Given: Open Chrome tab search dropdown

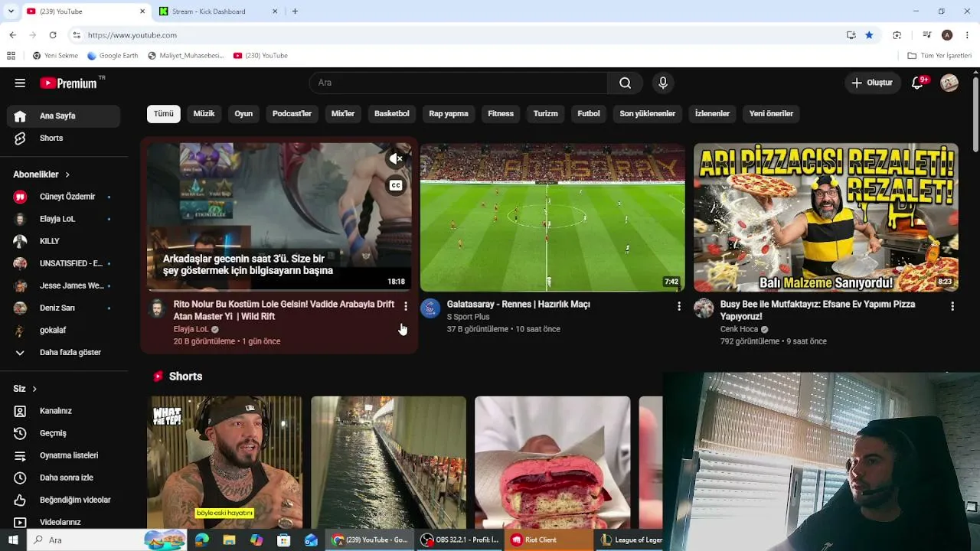Looking at the screenshot, I should click(10, 11).
